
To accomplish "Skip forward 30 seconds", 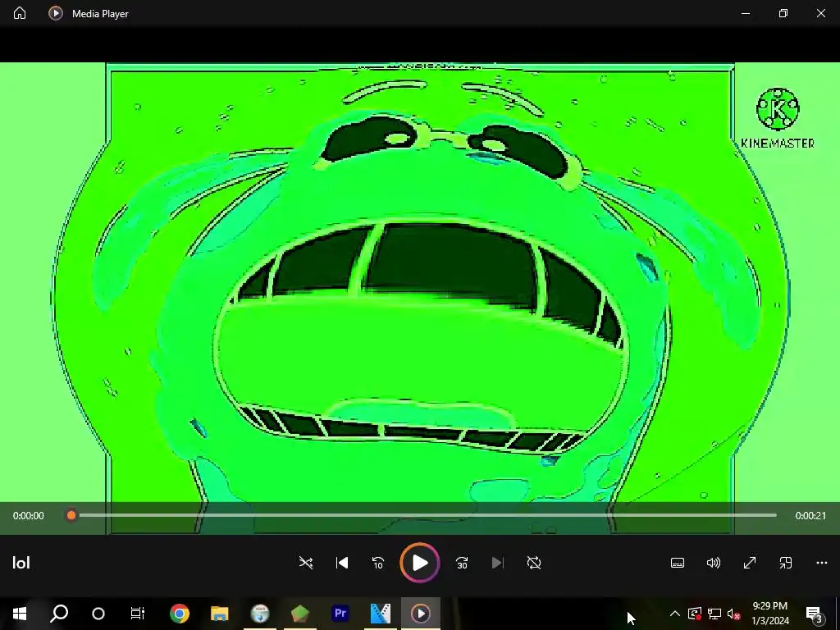I will (462, 563).
